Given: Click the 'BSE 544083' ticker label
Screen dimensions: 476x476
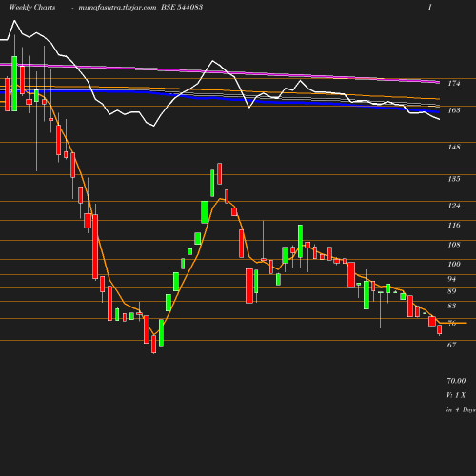Looking at the screenshot, I should [x=182, y=7].
